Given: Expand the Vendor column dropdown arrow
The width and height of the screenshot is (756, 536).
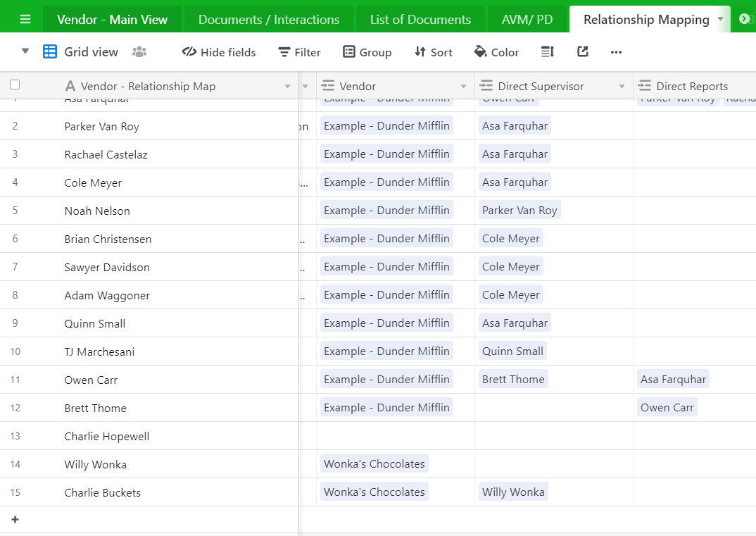Looking at the screenshot, I should (x=463, y=87).
